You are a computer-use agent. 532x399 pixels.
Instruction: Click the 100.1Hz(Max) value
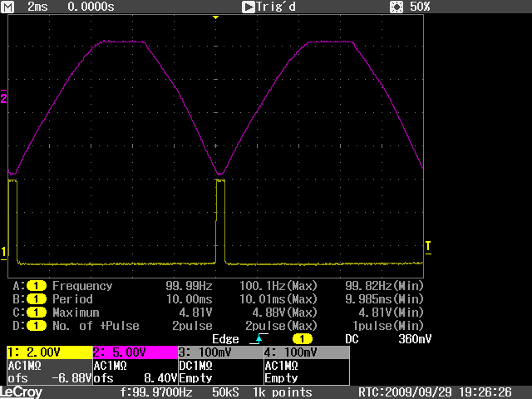click(278, 286)
